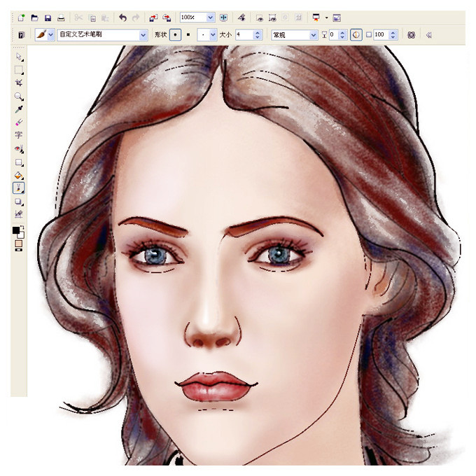Viewport: 476px width, 476px height.
Task: Open a file with the folder icon
Action: (x=34, y=17)
